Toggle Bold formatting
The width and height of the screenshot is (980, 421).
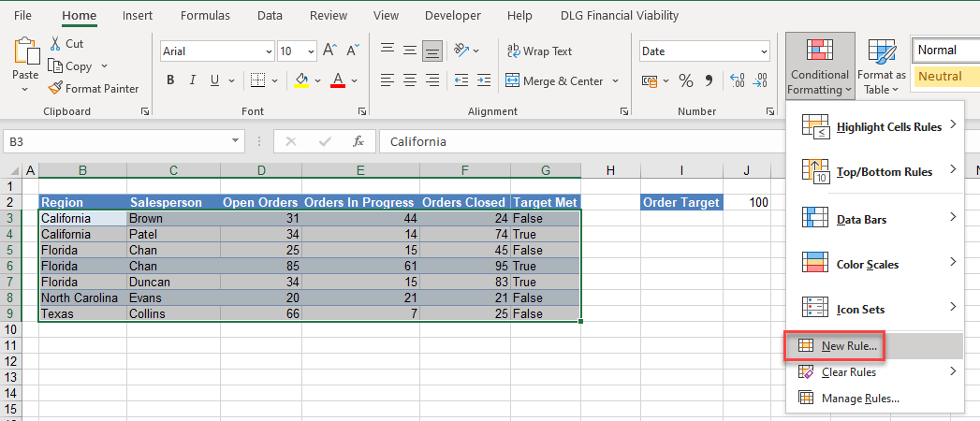171,80
